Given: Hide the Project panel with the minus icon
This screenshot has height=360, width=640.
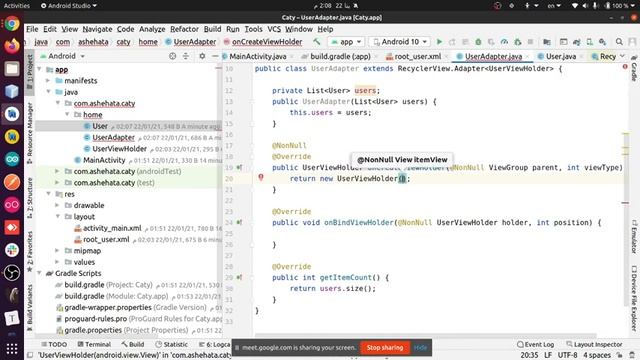Looking at the screenshot, I should click(x=215, y=56).
